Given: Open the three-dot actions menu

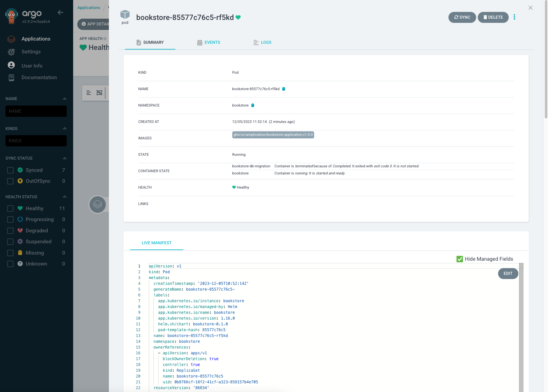Looking at the screenshot, I should (x=514, y=17).
